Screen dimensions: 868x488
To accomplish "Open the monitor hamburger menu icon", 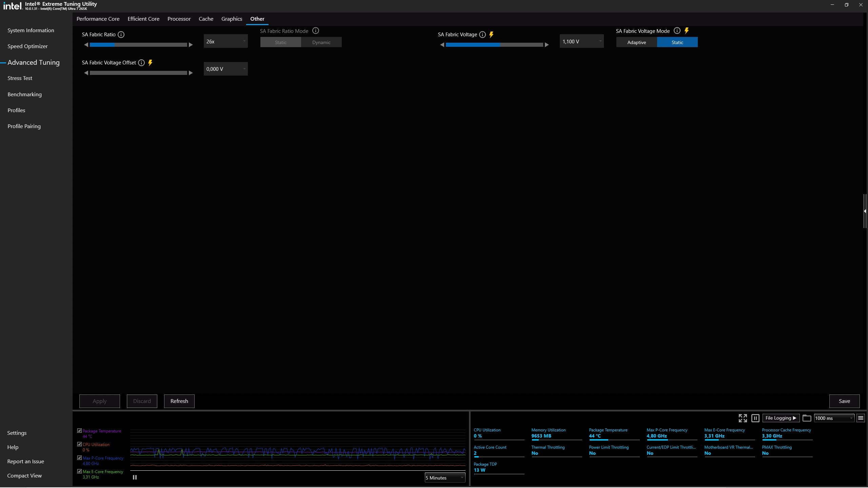I will [x=861, y=418].
